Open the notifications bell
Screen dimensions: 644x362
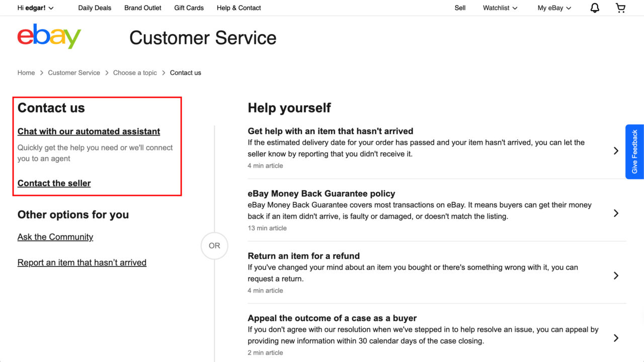click(x=594, y=8)
